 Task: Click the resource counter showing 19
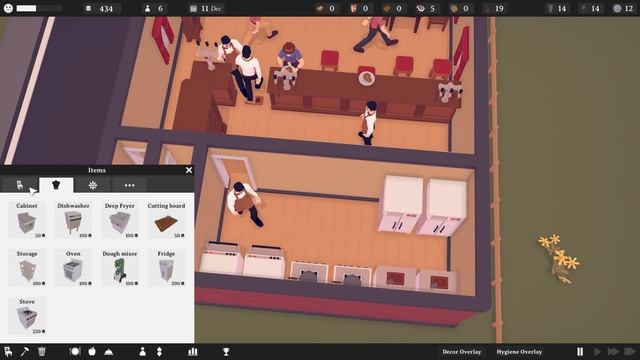click(494, 8)
